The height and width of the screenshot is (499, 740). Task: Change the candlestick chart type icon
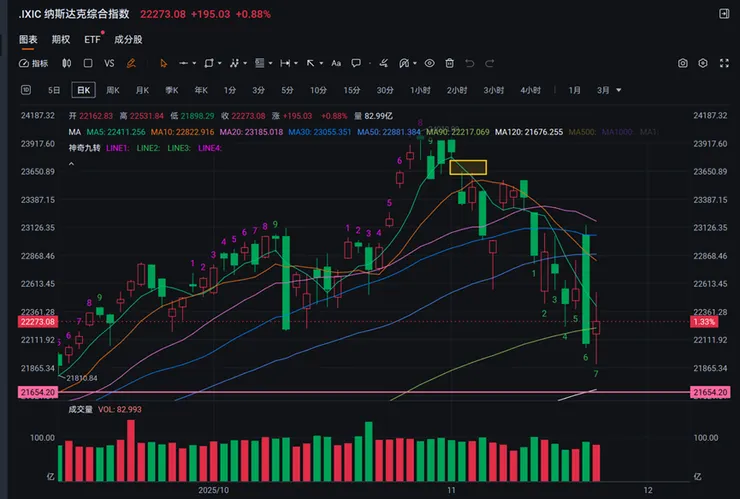(67, 63)
